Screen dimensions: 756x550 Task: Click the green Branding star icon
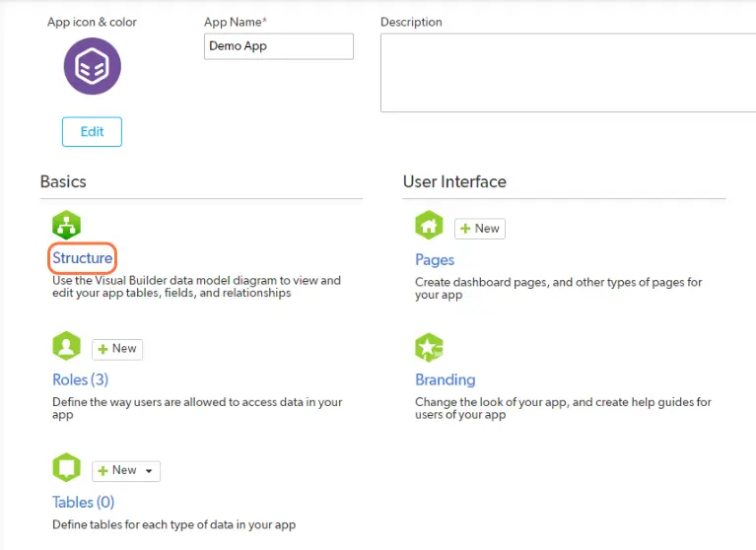pos(429,347)
